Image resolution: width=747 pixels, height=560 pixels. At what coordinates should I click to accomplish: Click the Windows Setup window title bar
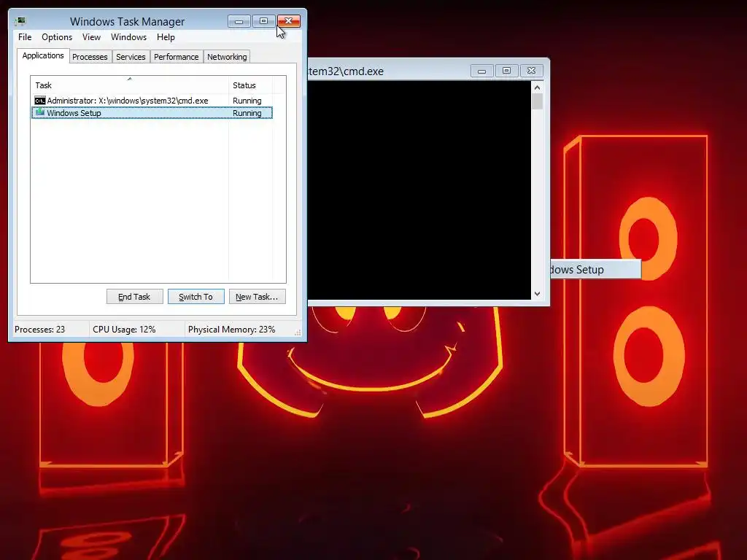point(595,270)
